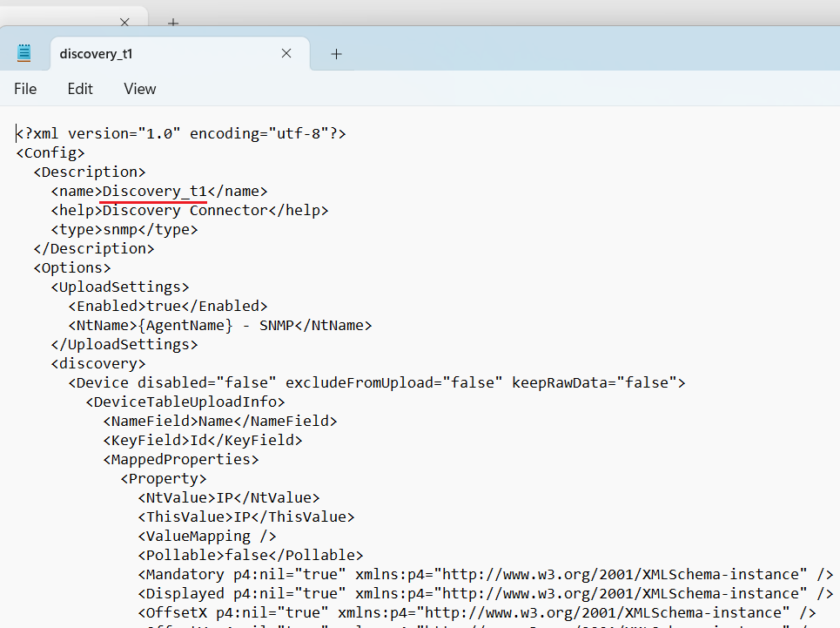The height and width of the screenshot is (628, 840).
Task: Click the underlined Discovery_t1 name value
Action: 154,192
